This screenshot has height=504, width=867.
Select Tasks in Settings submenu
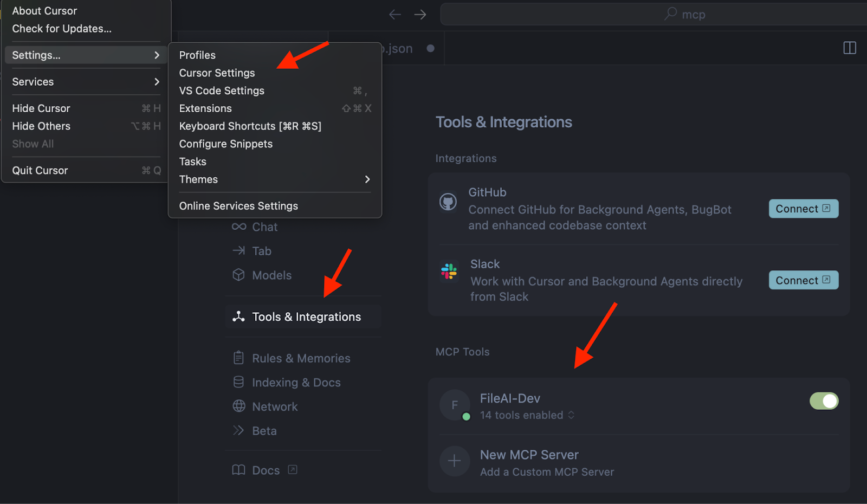click(x=275, y=161)
